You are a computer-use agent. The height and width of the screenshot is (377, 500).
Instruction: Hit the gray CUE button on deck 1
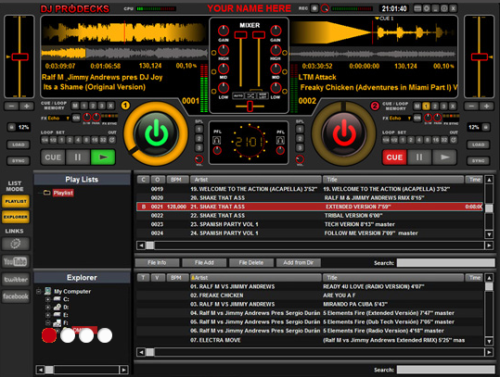(53, 157)
